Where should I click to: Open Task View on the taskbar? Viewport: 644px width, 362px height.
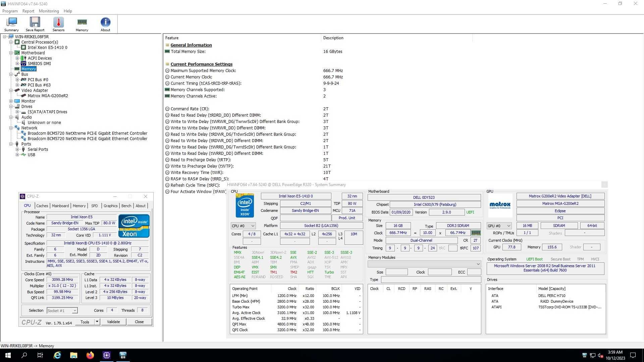40,355
